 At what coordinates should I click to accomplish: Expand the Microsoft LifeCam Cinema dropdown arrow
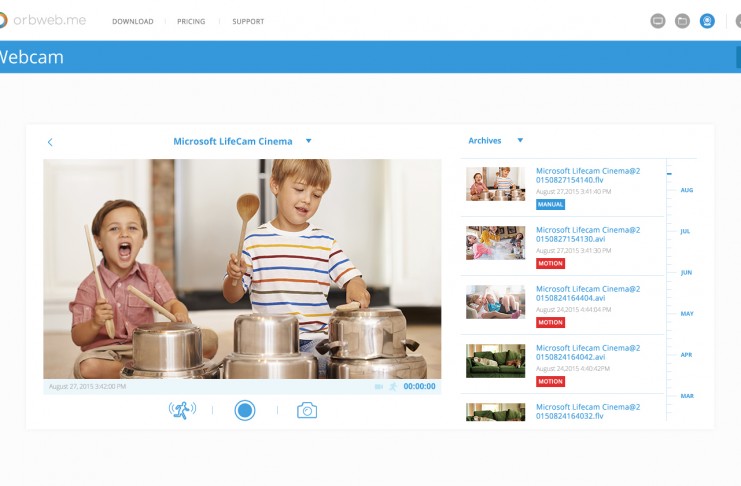(x=309, y=141)
